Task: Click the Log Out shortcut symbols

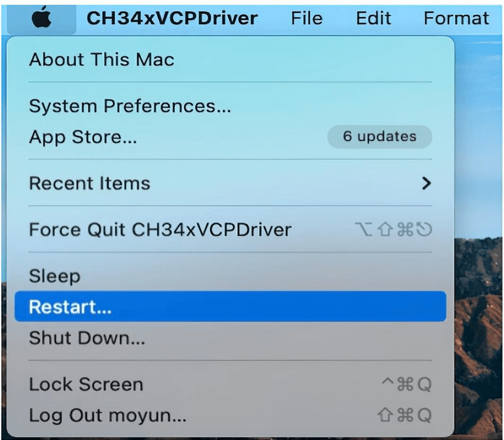Action: (x=404, y=415)
